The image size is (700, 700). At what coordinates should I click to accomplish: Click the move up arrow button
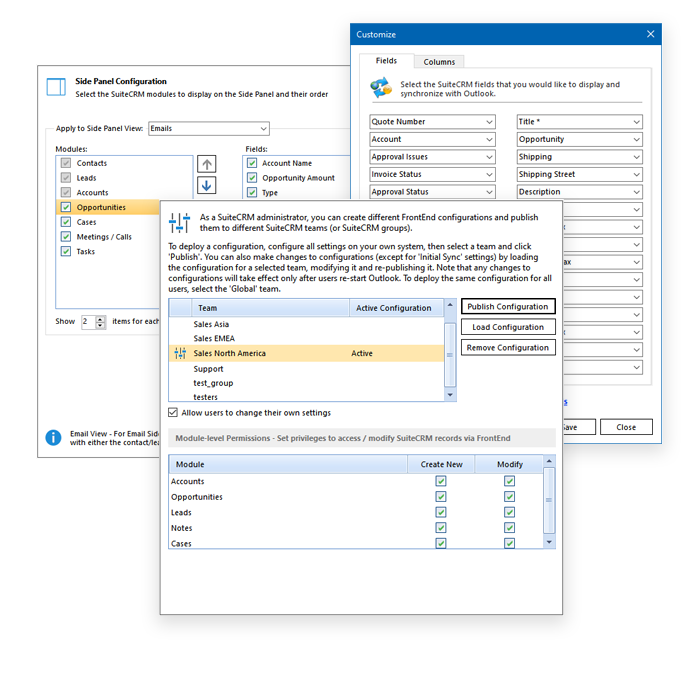click(x=206, y=163)
